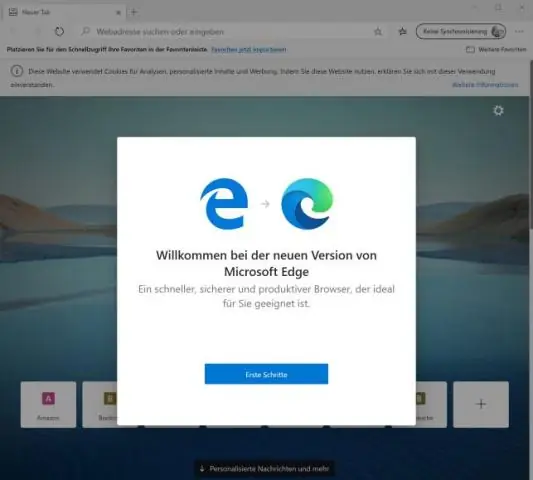This screenshot has height=480, width=533.
Task: Open cookie notice Weitere Informationen link
Action: tap(485, 85)
